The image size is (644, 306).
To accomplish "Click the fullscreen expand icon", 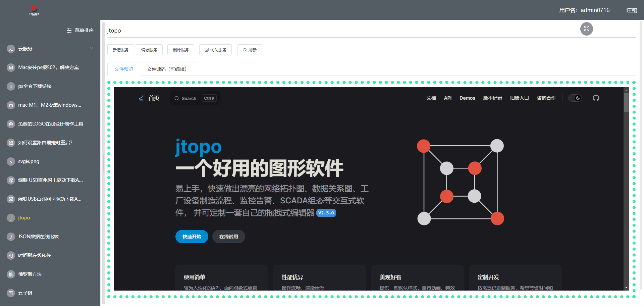I will [x=586, y=29].
